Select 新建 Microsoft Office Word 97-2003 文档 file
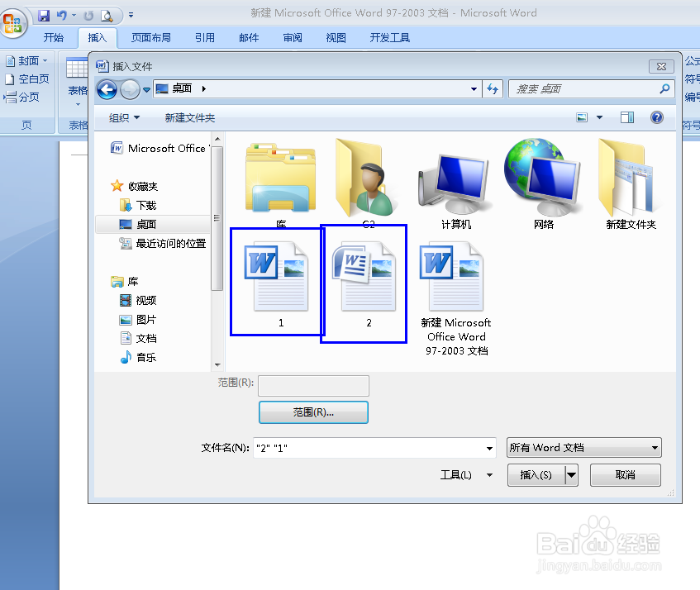 (x=456, y=298)
